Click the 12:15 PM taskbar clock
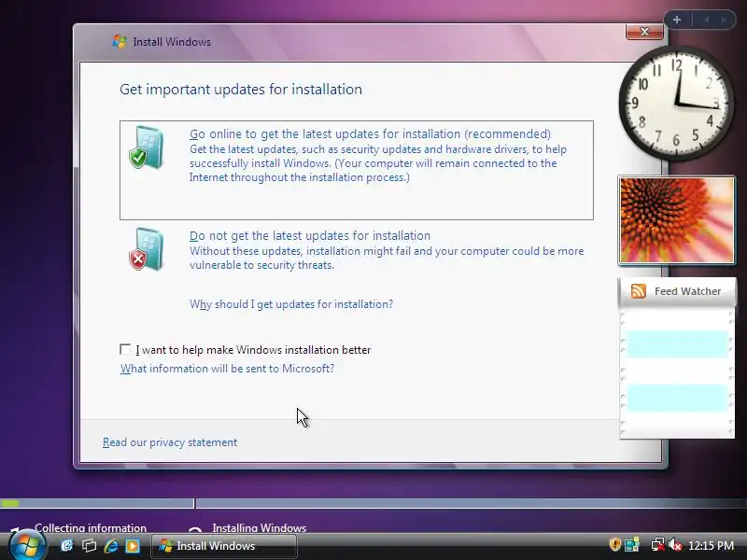This screenshot has height=560, width=747. (x=711, y=545)
